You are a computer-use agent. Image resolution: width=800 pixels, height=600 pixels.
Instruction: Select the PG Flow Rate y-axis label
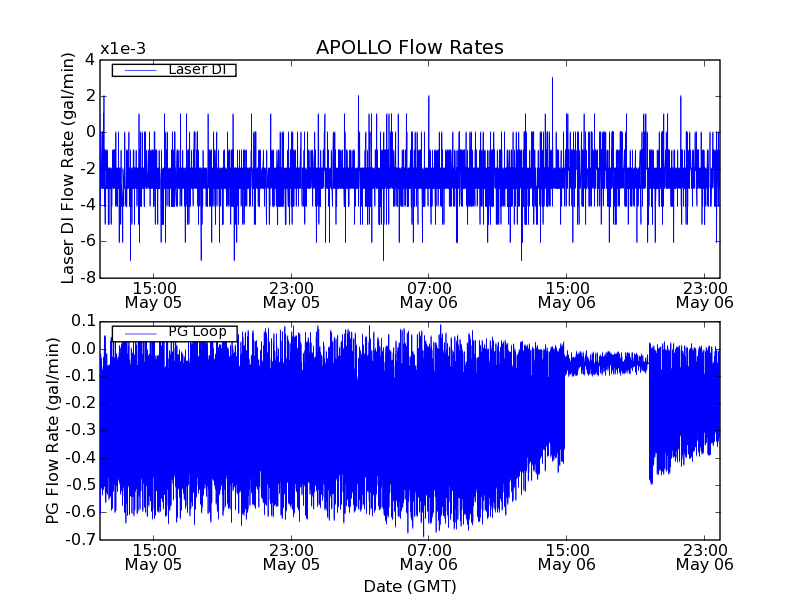pyautogui.click(x=54, y=430)
